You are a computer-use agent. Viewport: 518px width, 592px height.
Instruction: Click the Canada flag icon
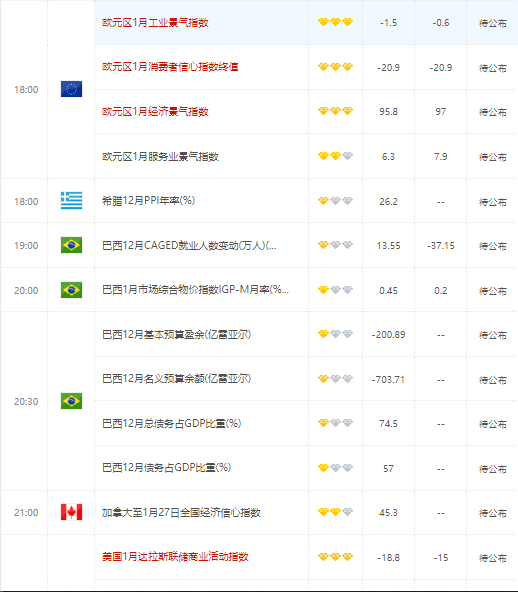tap(71, 512)
